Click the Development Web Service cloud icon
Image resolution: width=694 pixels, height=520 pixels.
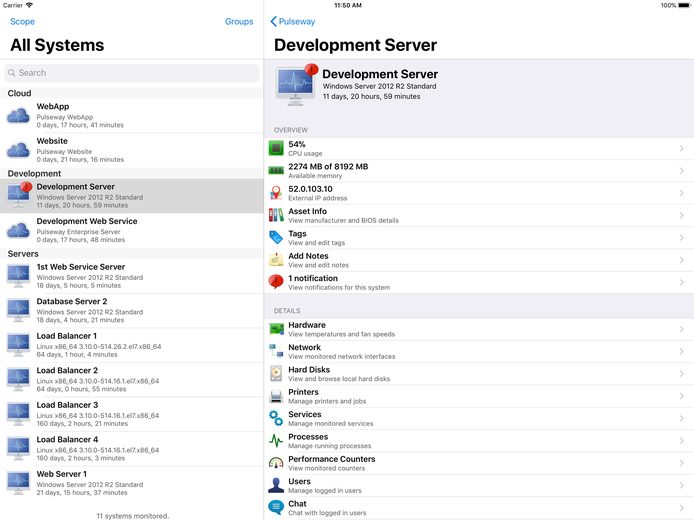[18, 230]
